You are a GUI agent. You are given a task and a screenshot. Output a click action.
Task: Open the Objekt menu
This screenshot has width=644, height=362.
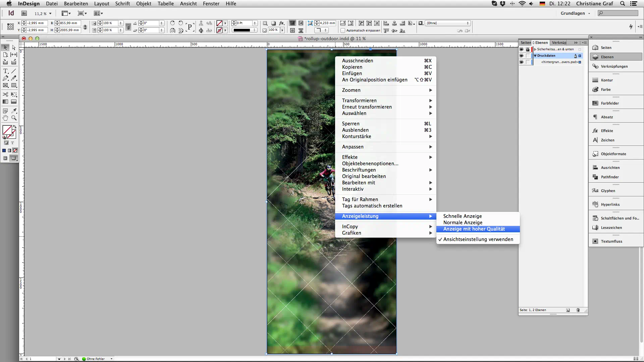(x=144, y=4)
